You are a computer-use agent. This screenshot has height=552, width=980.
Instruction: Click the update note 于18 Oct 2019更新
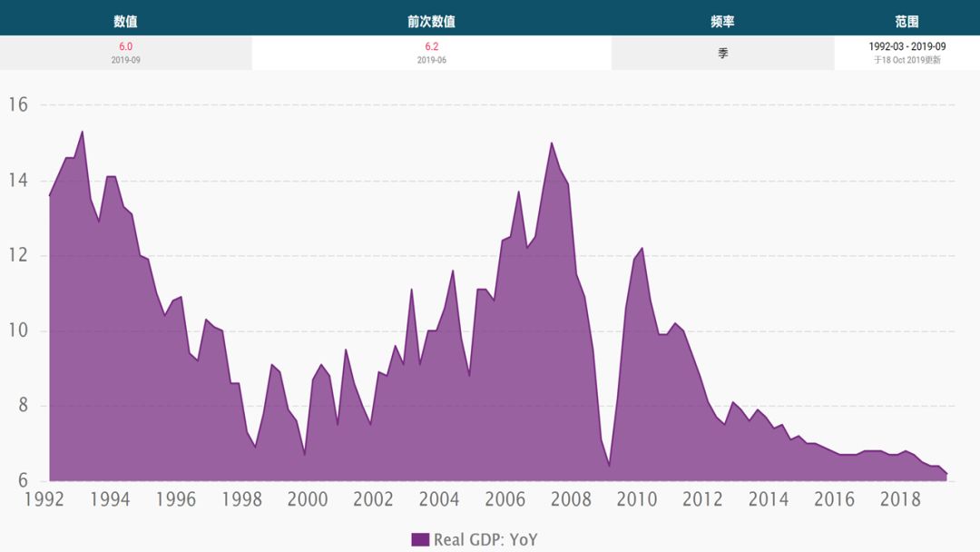[x=906, y=60]
